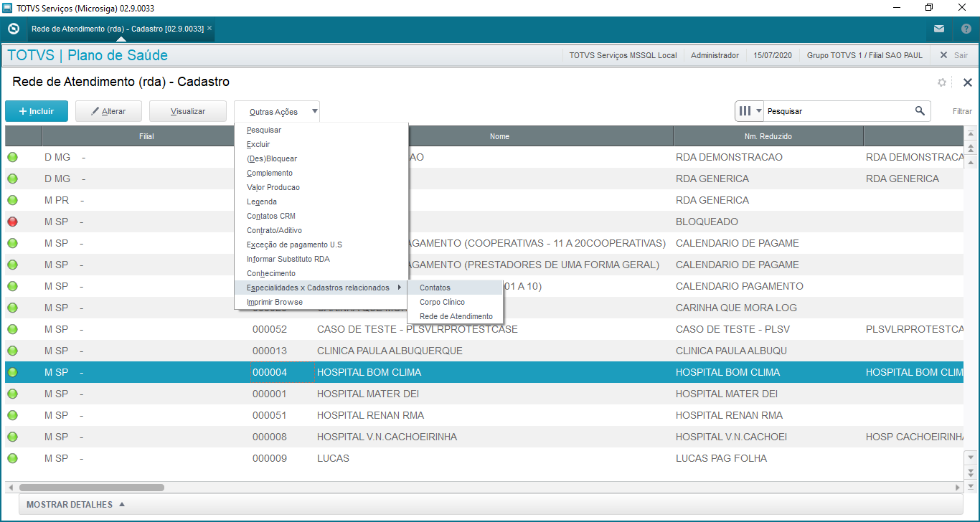980x522 pixels.
Task: Click into the Pesquisar search field
Action: pyautogui.click(x=837, y=111)
